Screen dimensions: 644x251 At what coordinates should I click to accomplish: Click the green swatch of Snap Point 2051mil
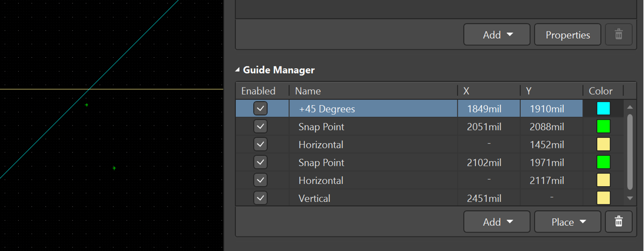point(603,127)
